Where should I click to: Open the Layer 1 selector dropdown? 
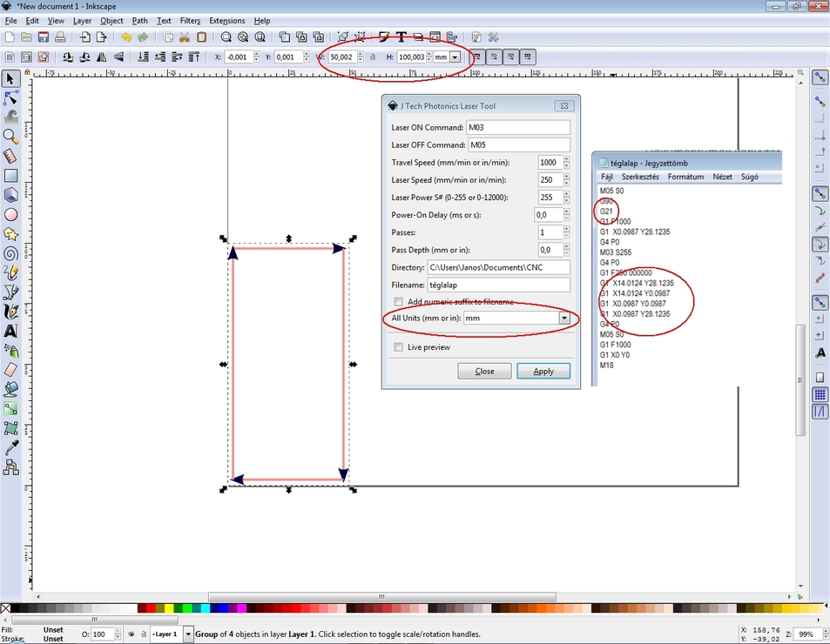(188, 634)
